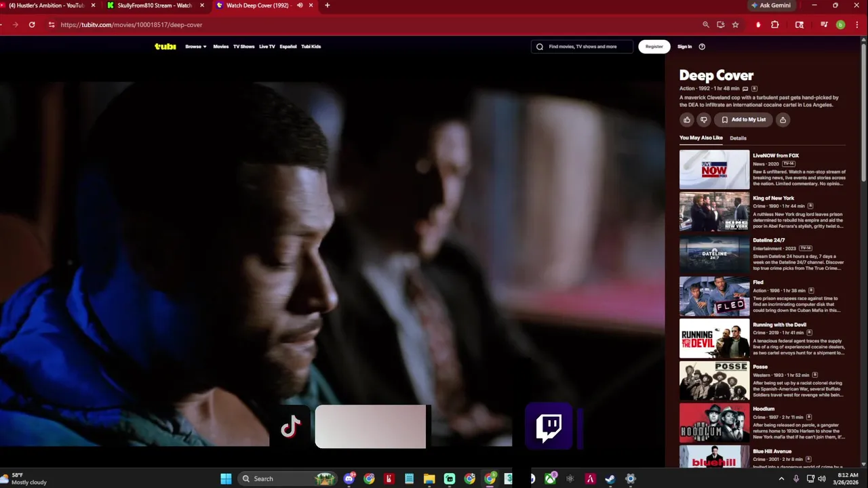Close the Hustler's Ambition YouTube tab
The height and width of the screenshot is (488, 868).
(93, 5)
